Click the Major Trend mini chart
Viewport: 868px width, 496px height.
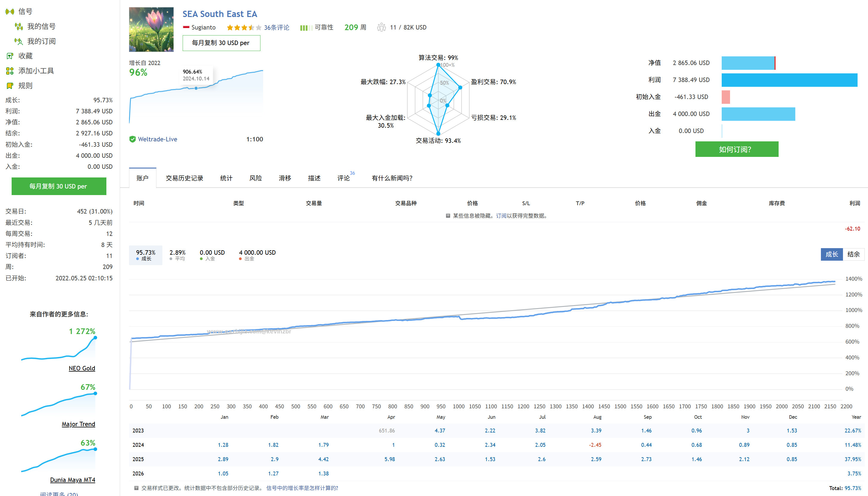[58, 404]
